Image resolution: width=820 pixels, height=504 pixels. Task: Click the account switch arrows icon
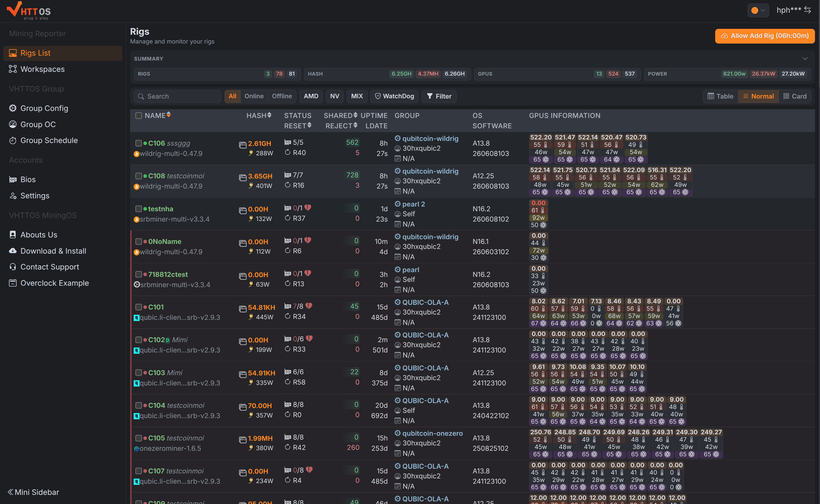(x=808, y=10)
